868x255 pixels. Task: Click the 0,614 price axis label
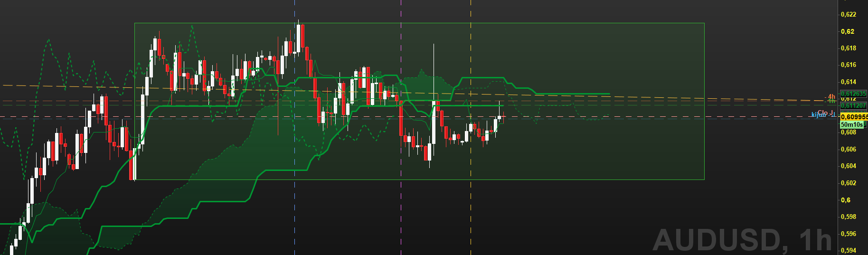tap(849, 82)
